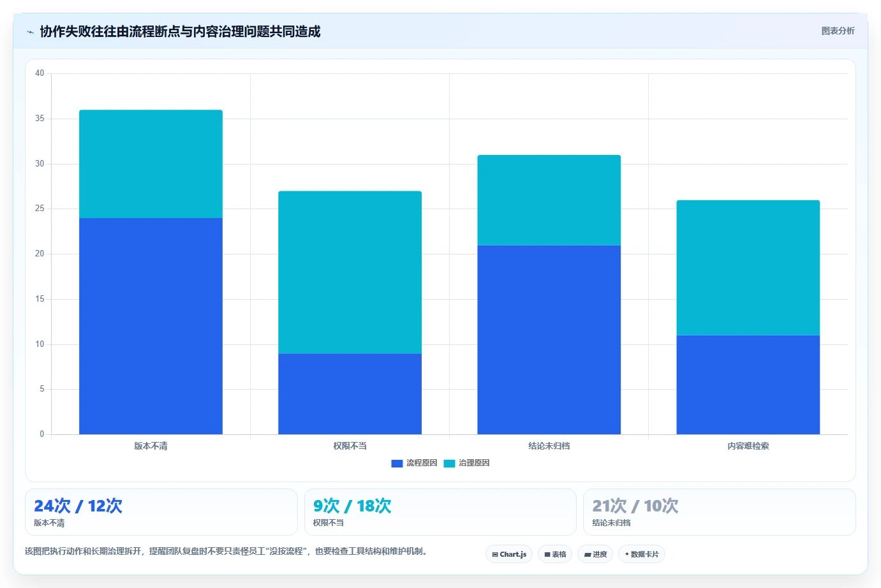Click the icon inside the Chart.js chip

click(495, 555)
